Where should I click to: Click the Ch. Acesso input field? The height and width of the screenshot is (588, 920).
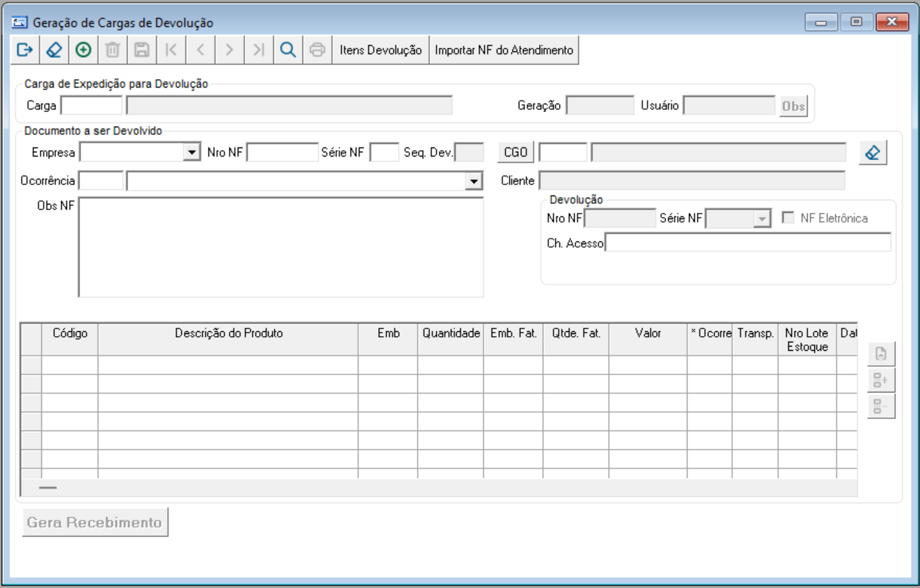748,242
